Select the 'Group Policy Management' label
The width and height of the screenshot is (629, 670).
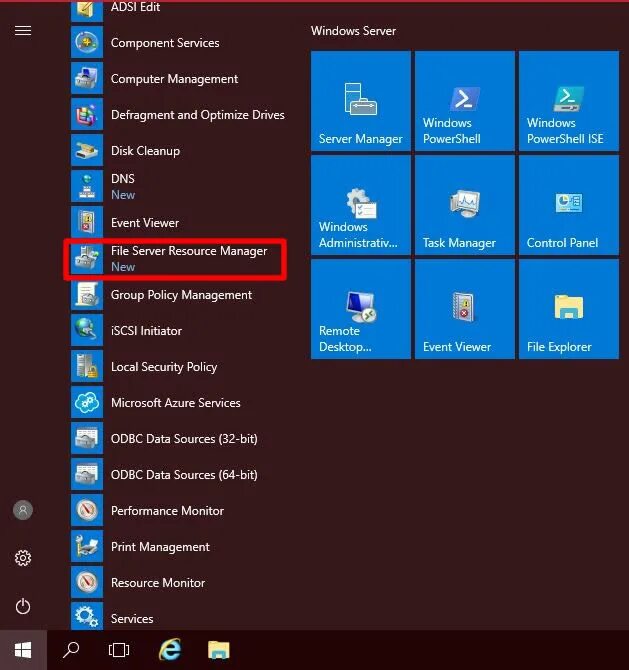[181, 295]
